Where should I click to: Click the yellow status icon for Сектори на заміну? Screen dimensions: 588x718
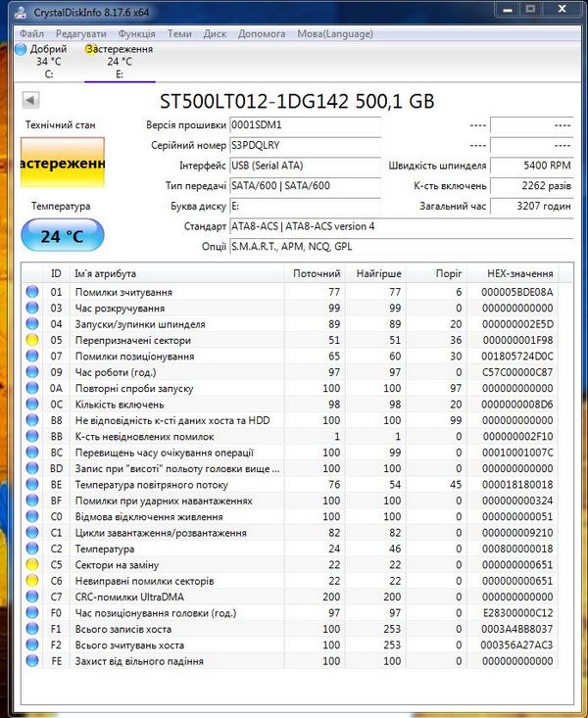click(x=33, y=565)
